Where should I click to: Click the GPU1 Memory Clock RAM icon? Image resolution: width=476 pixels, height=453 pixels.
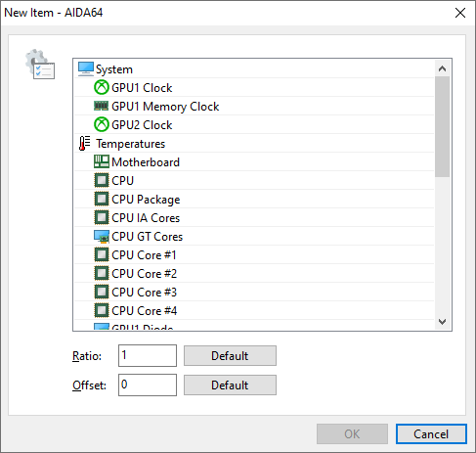pos(102,106)
